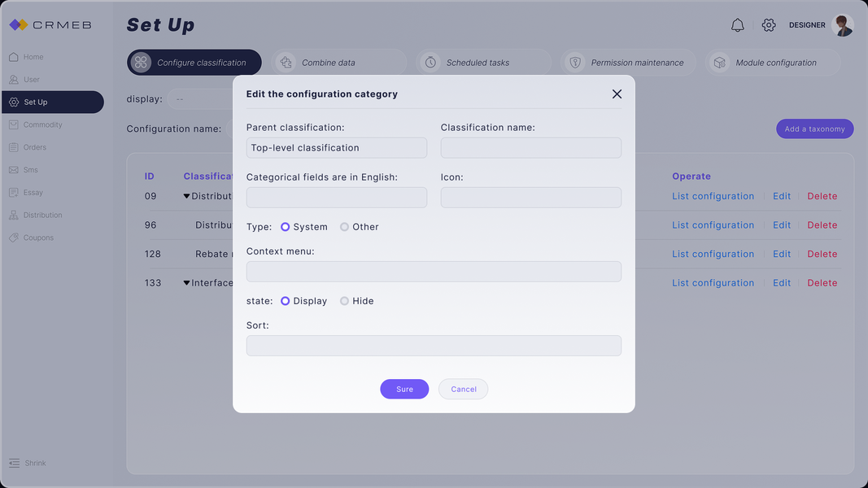The height and width of the screenshot is (488, 868).
Task: Collapse the row 09 tree arrow
Action: click(x=186, y=196)
